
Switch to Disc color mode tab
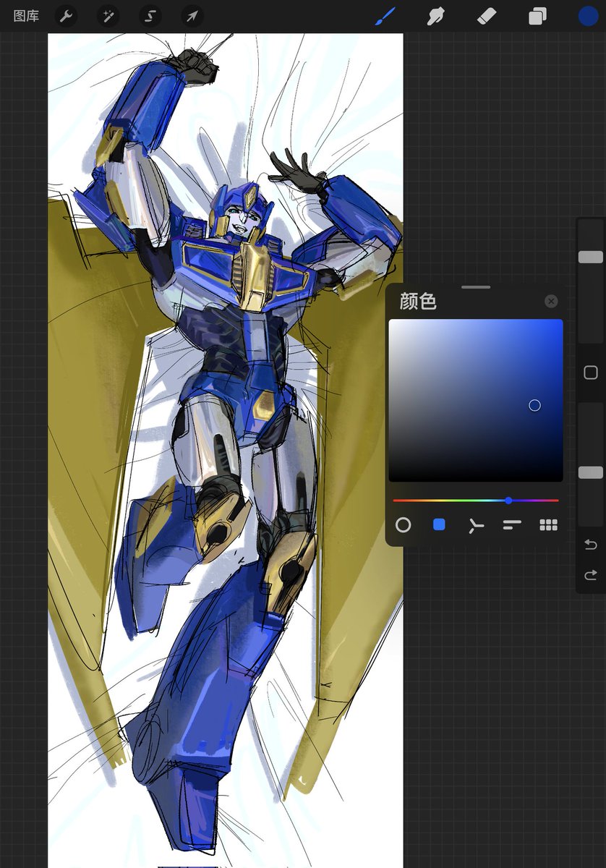point(404,525)
